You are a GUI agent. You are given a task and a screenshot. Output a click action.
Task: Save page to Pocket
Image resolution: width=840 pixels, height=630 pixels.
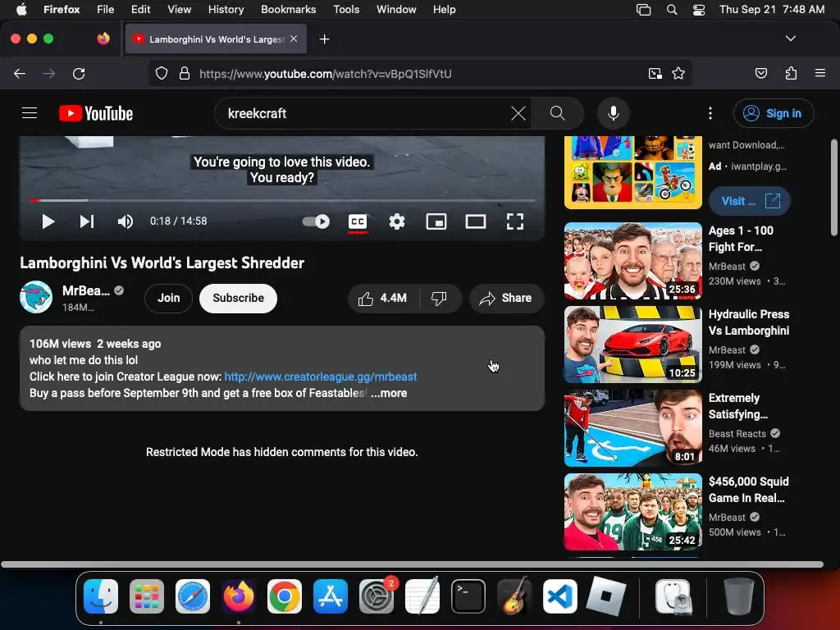[x=761, y=73]
